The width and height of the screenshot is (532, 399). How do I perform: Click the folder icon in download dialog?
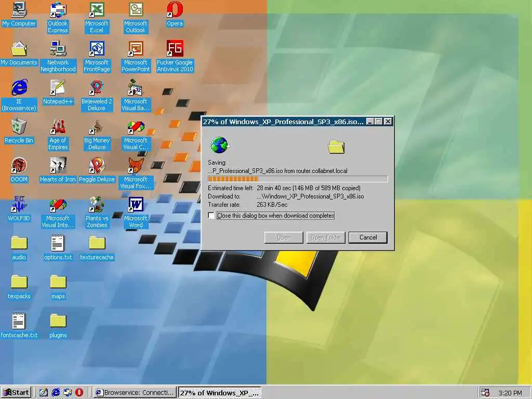click(336, 147)
